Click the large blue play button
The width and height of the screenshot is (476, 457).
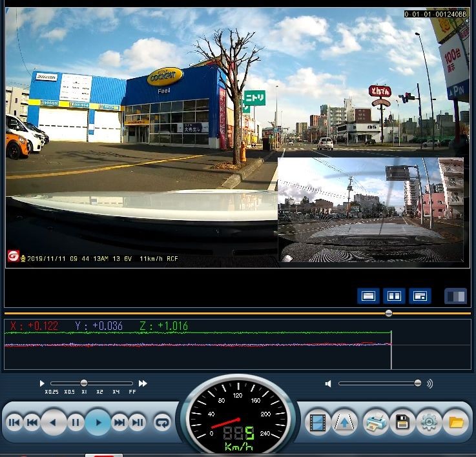point(98,422)
